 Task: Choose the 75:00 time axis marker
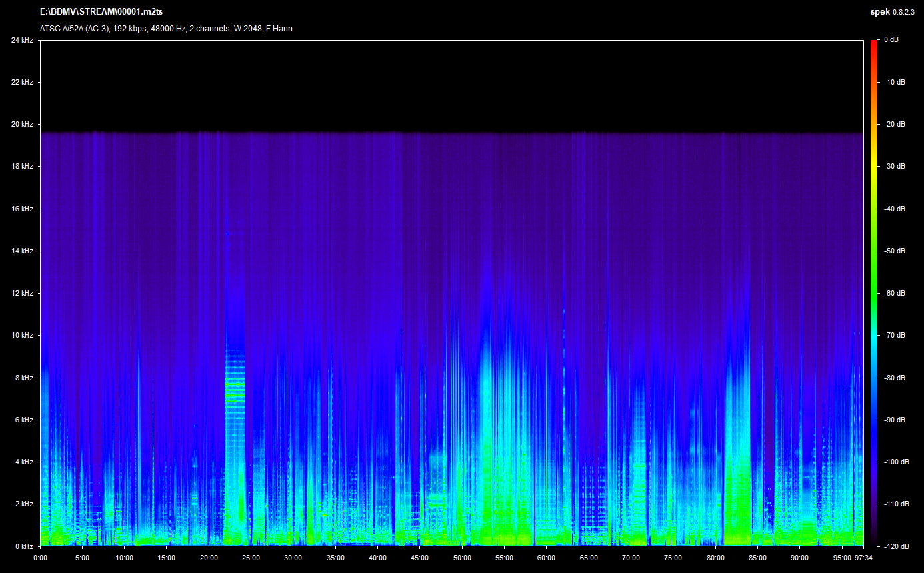point(673,558)
